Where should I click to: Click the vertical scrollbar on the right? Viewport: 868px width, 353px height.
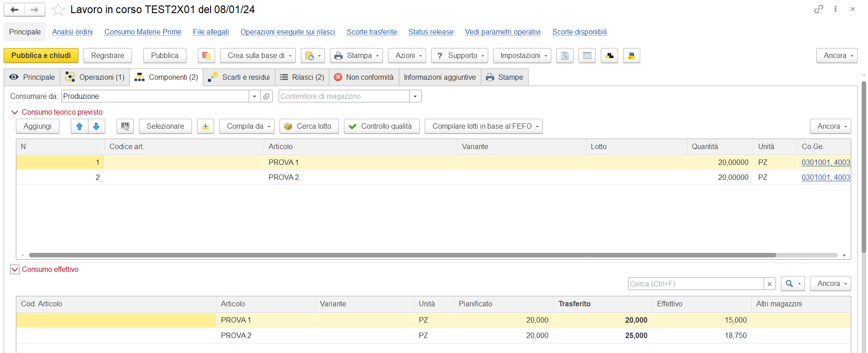pos(864,167)
